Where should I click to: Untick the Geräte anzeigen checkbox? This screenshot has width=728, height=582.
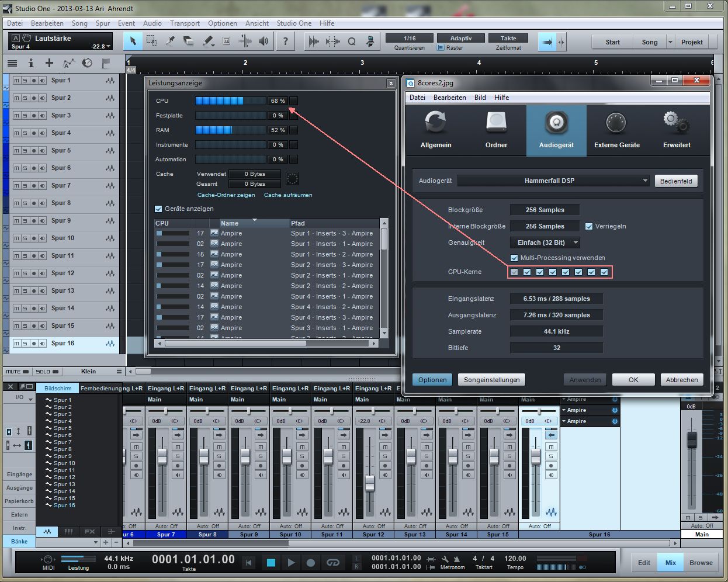pos(158,209)
